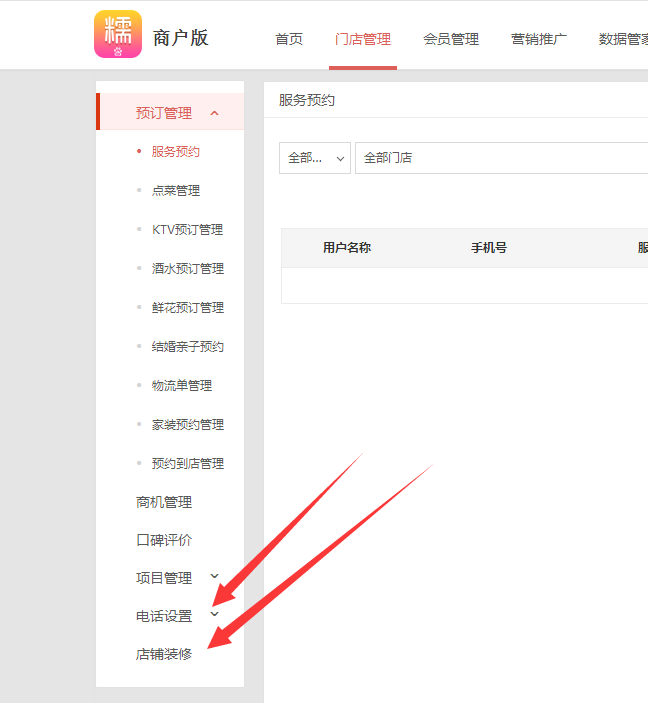Open 家装预约管理 in sidebar
648x703 pixels.
187,425
